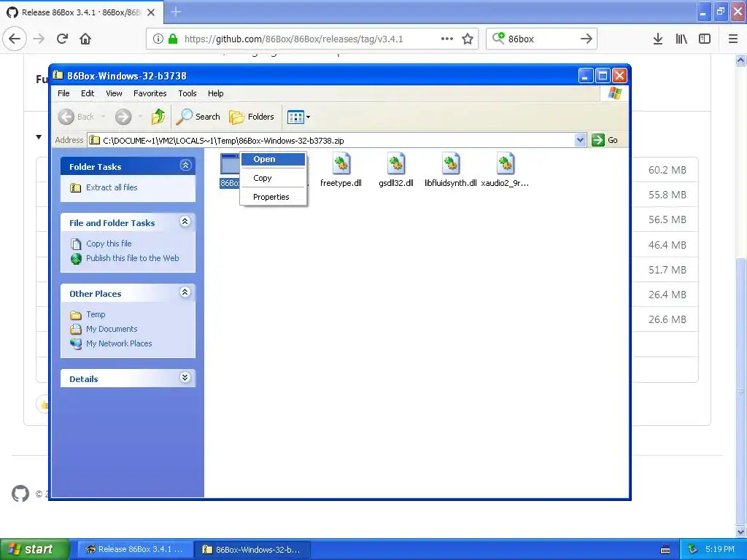The height and width of the screenshot is (560, 747).
Task: Select the gsdll32.dll file icon
Action: (396, 164)
